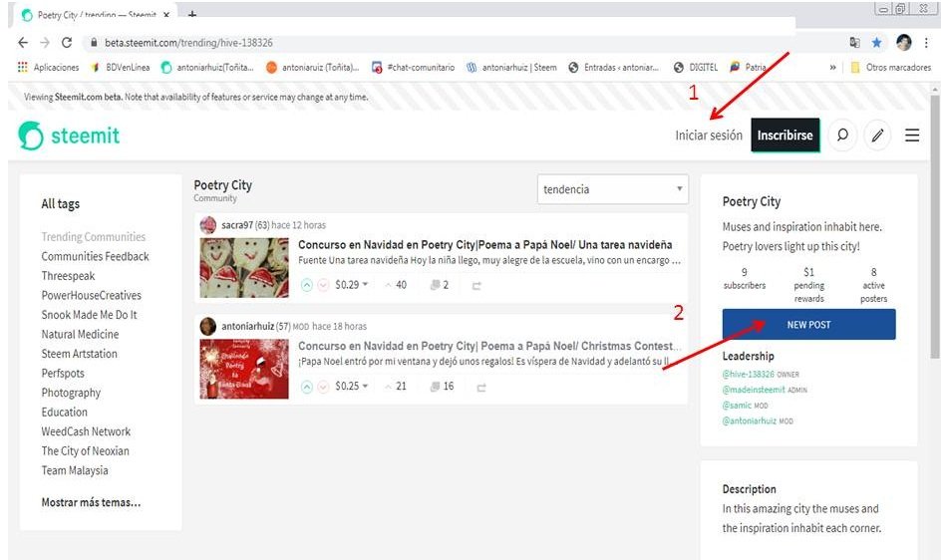Open a new browser tab
The height and width of the screenshot is (560, 945).
(x=192, y=15)
